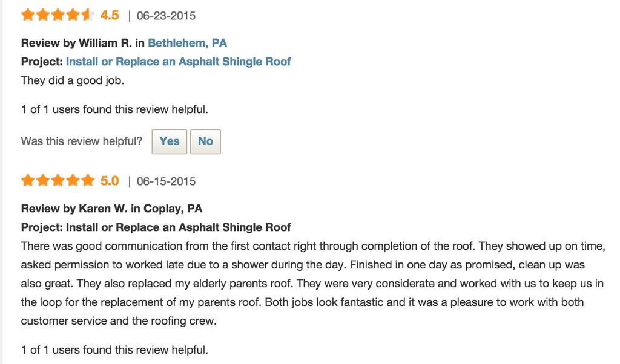Screen dimensions: 620x364
Task: Mark the review helpful with Yes
Action: (x=170, y=141)
